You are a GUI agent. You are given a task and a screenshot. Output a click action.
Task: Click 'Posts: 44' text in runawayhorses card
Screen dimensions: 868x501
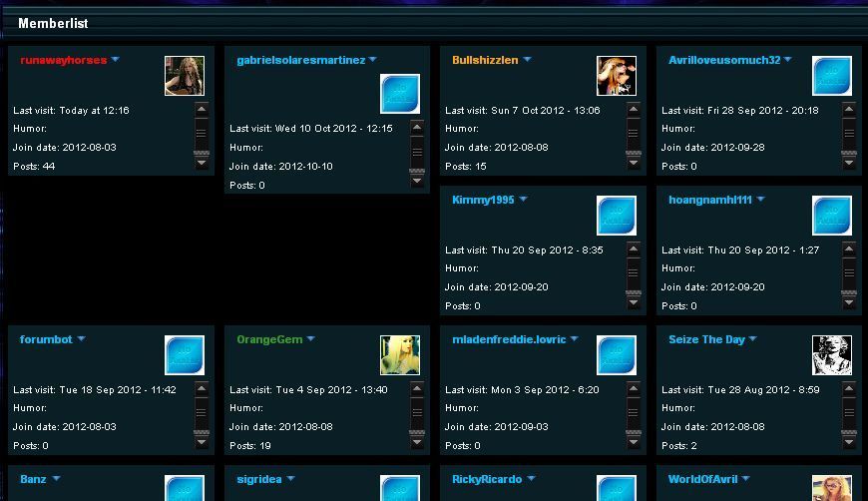(34, 166)
